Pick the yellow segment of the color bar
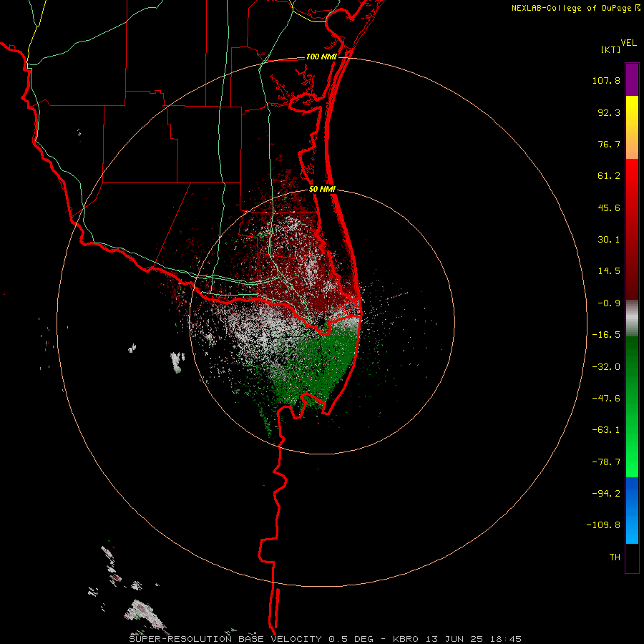The height and width of the screenshot is (644, 644). click(x=632, y=127)
